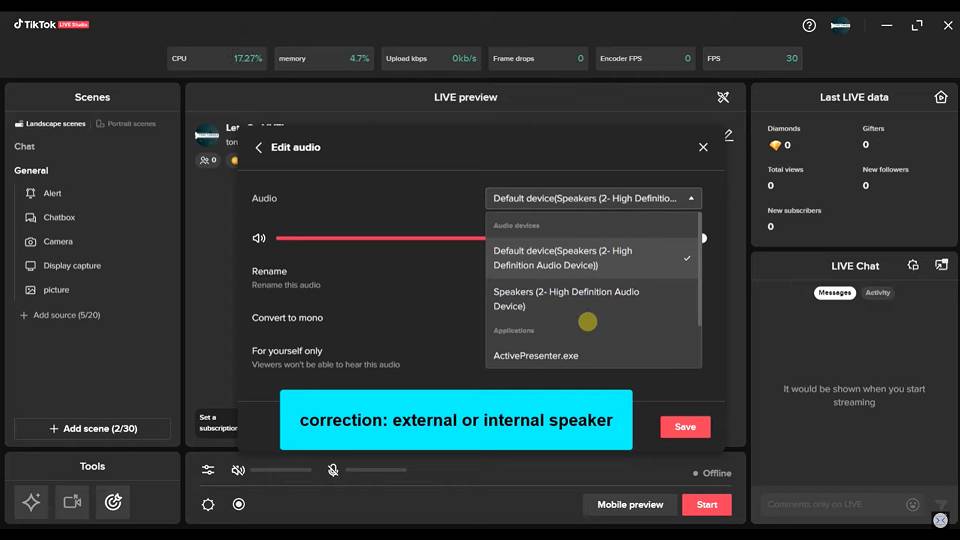Click the Convert to mono option

287,318
